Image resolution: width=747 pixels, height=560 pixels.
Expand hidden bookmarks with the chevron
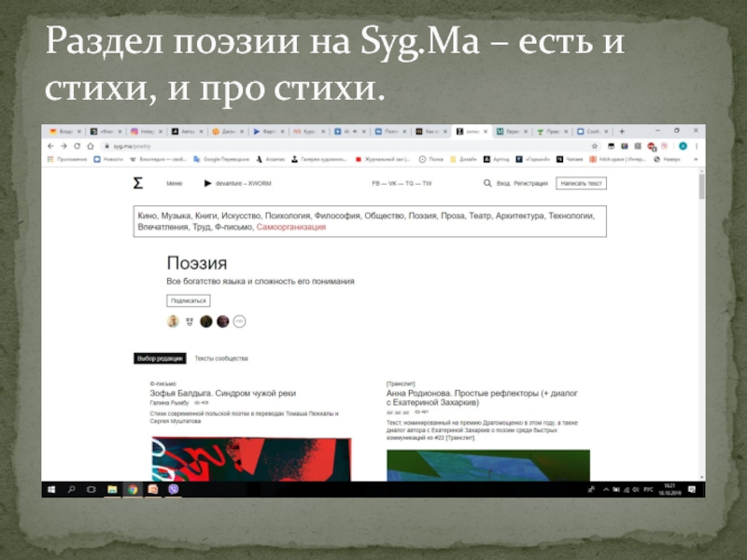(696, 160)
